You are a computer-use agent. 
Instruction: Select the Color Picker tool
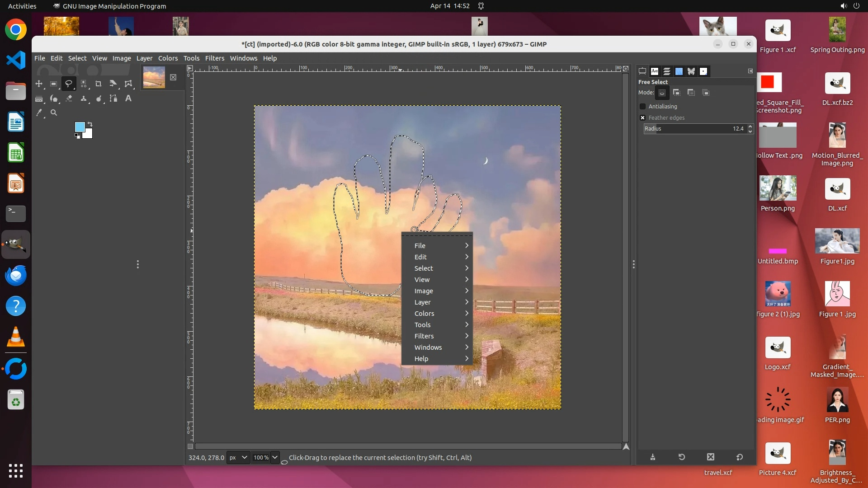point(39,113)
